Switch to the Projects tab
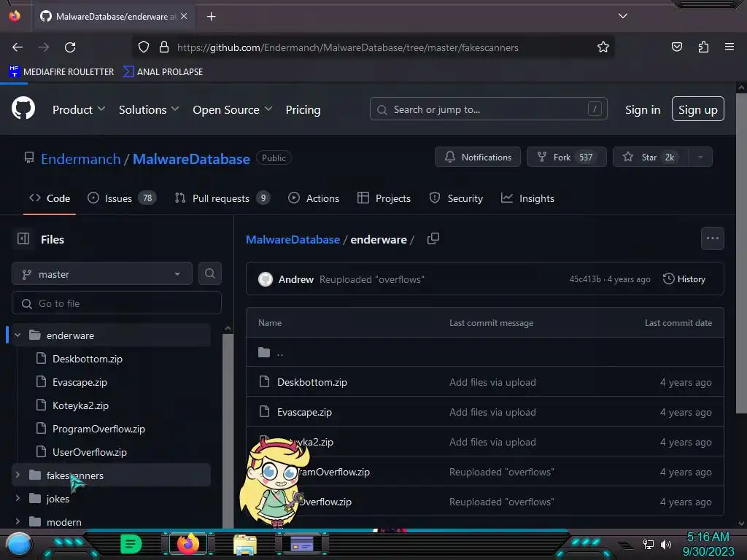The image size is (747, 560). tap(384, 198)
